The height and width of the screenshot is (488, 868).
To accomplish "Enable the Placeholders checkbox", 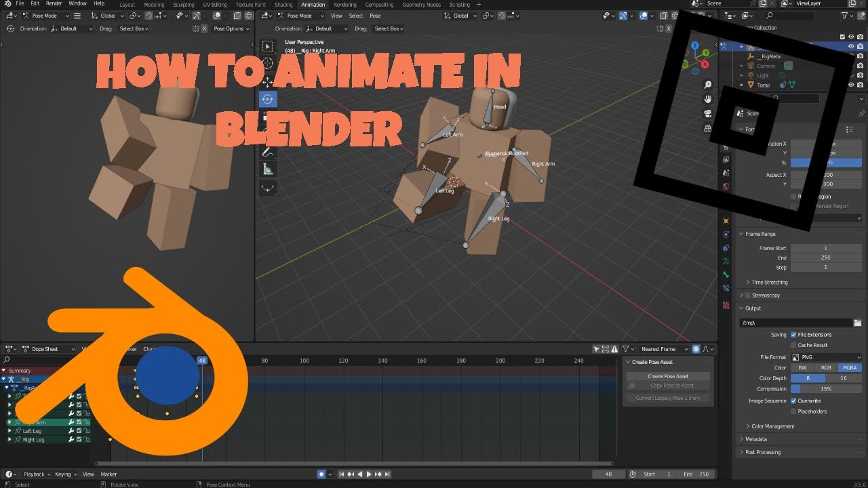I will coord(793,411).
